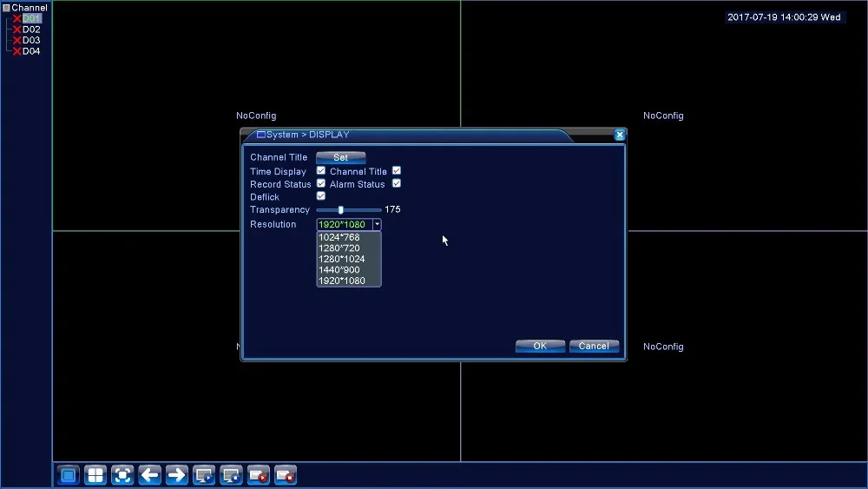Select channel D04 in tree
Image resolution: width=868 pixels, height=489 pixels.
pyautogui.click(x=31, y=51)
